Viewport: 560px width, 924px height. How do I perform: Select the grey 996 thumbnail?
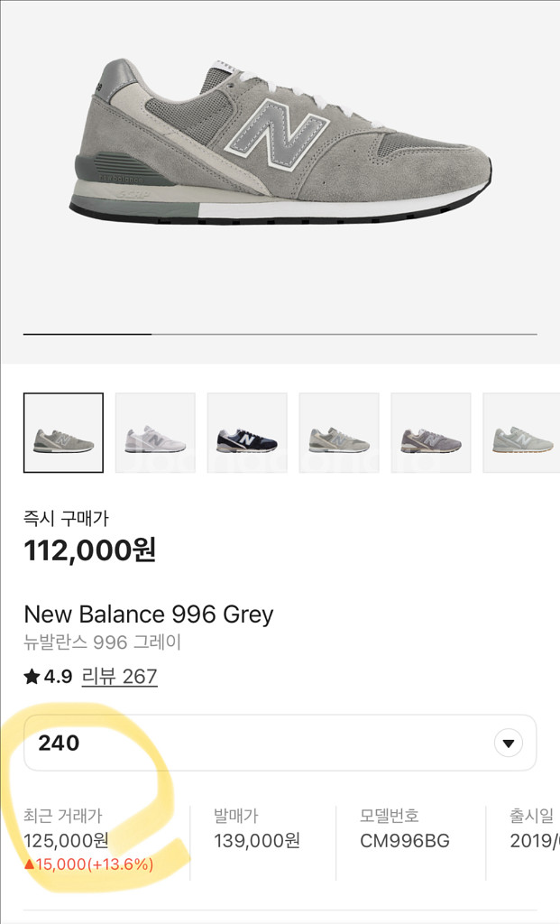pyautogui.click(x=64, y=433)
